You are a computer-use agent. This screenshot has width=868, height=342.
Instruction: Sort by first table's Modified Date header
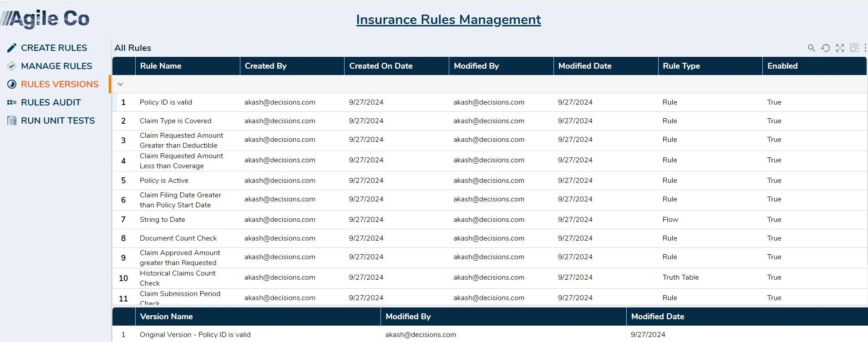[605, 66]
